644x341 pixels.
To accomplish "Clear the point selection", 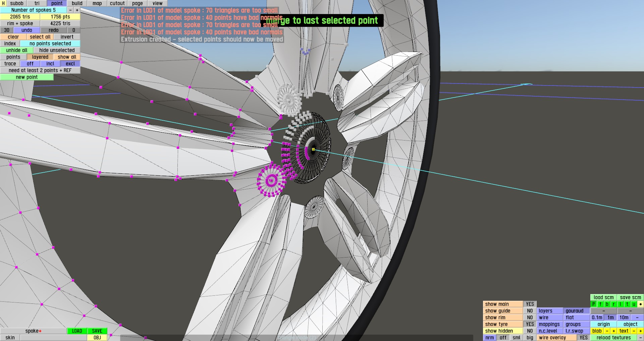I will click(x=13, y=37).
